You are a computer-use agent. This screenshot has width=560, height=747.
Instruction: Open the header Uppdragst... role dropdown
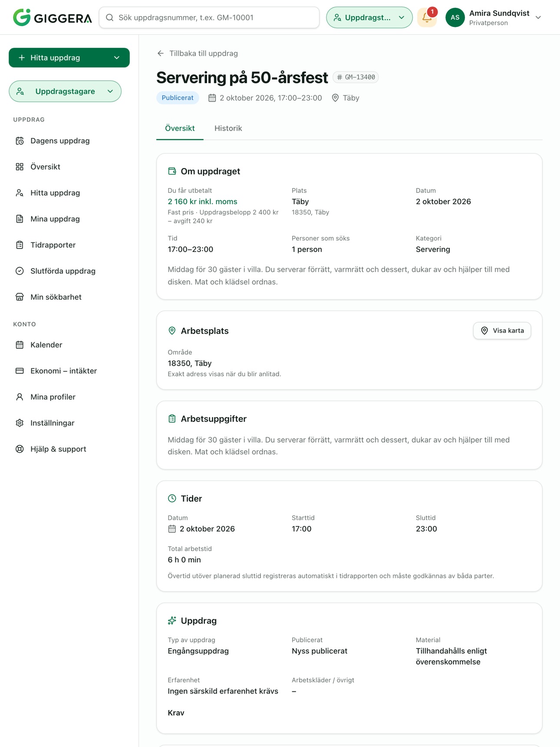tap(369, 17)
